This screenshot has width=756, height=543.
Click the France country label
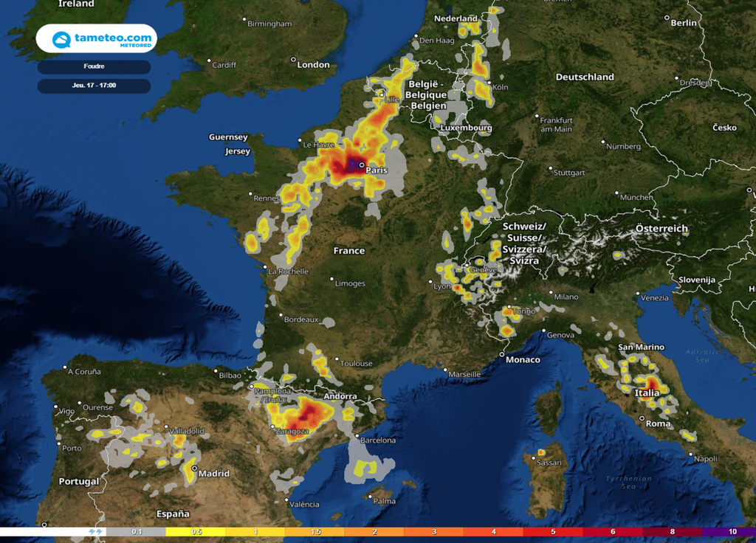coord(349,251)
